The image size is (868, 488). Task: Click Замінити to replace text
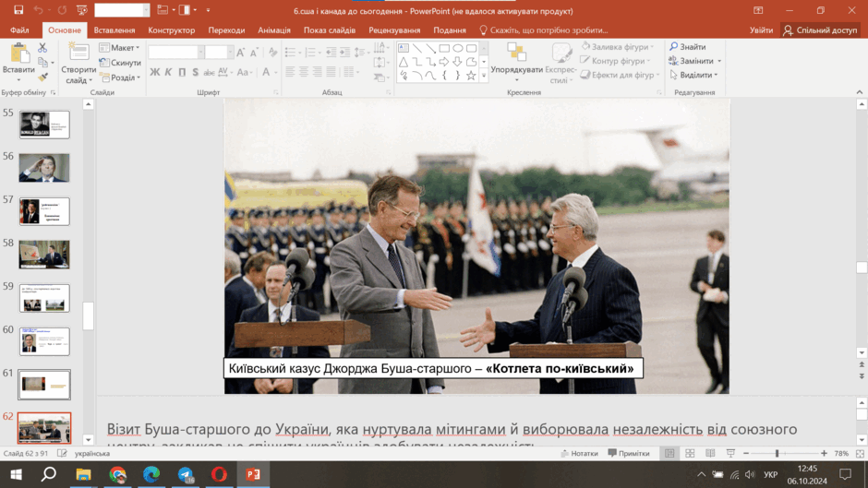pos(694,61)
